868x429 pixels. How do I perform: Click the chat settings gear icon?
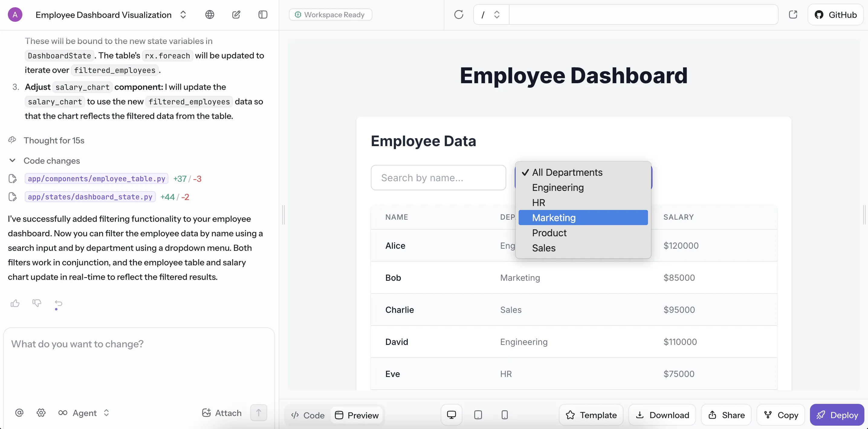coord(41,412)
